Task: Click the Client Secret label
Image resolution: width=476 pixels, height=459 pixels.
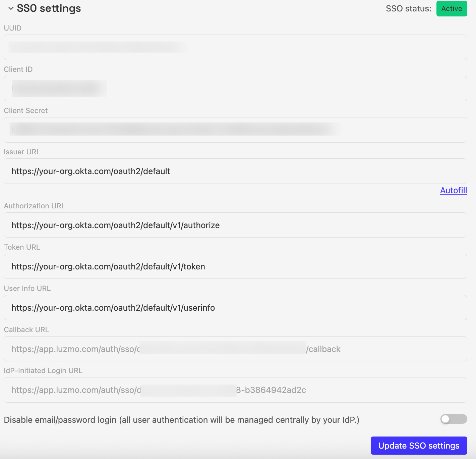Action: tap(26, 111)
